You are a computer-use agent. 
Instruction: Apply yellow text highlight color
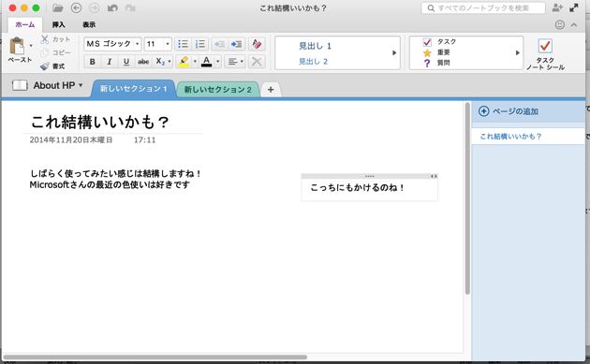pos(184,62)
